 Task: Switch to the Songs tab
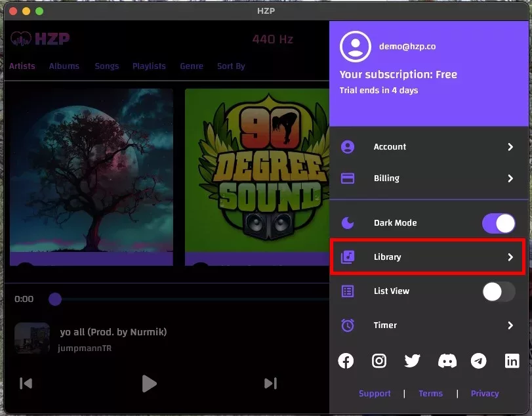pos(107,66)
